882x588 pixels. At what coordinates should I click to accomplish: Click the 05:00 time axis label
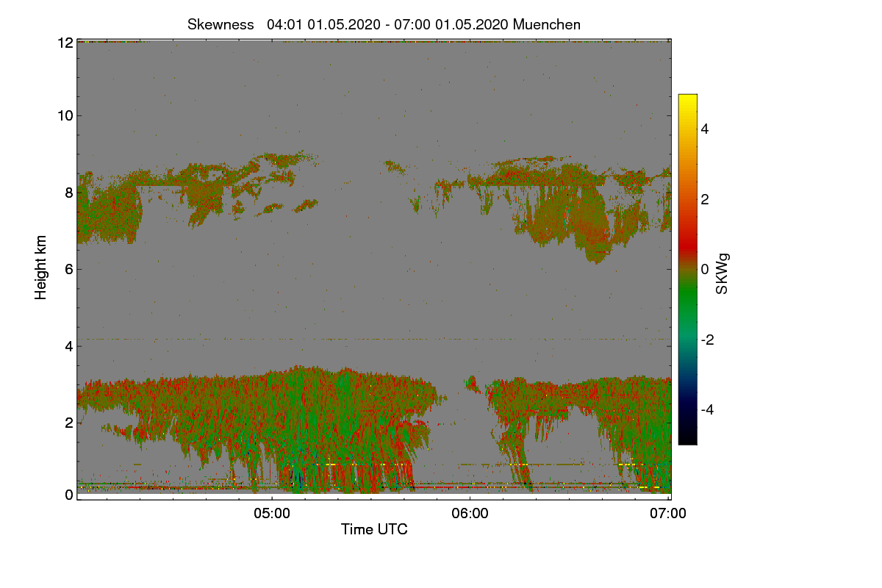pyautogui.click(x=271, y=514)
